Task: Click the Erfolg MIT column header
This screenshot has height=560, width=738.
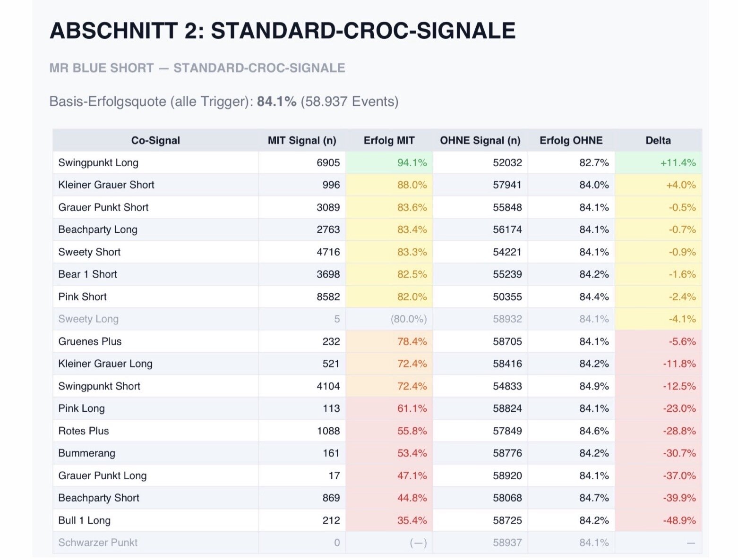Action: (x=389, y=140)
